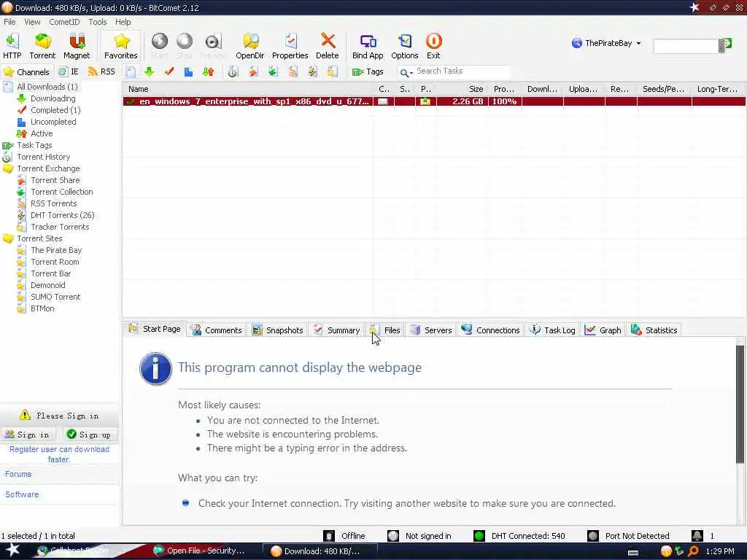
Task: Click the Sign in button
Action: pos(28,435)
